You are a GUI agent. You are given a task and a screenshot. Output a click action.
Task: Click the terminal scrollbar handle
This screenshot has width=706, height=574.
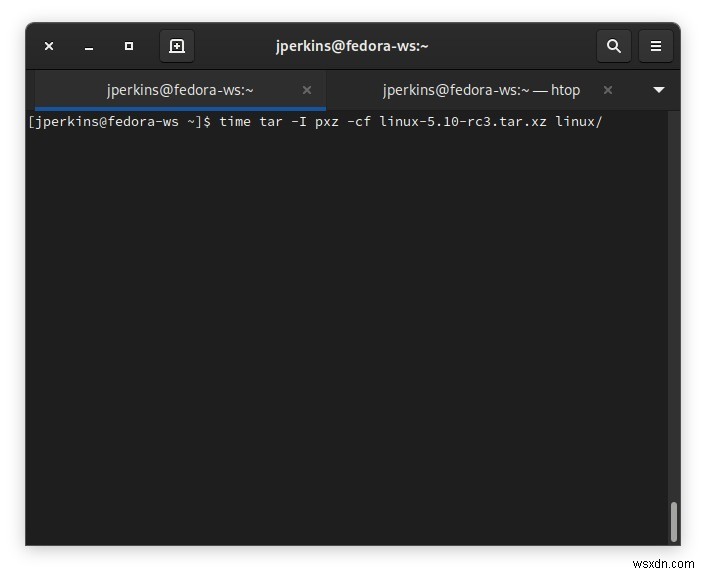[674, 521]
